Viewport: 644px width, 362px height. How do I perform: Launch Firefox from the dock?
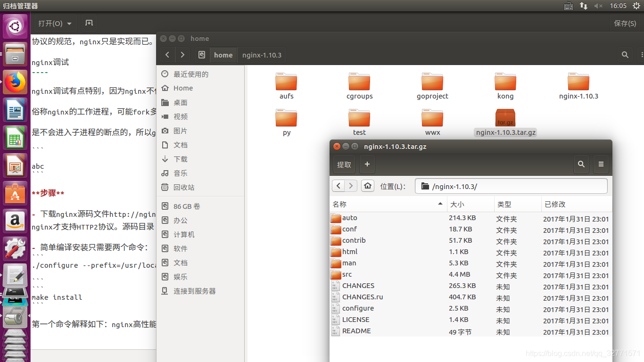tap(15, 82)
